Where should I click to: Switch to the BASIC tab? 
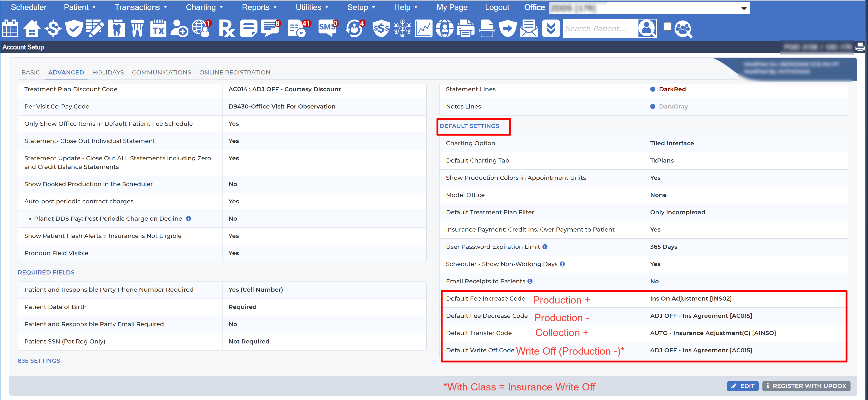pos(31,72)
